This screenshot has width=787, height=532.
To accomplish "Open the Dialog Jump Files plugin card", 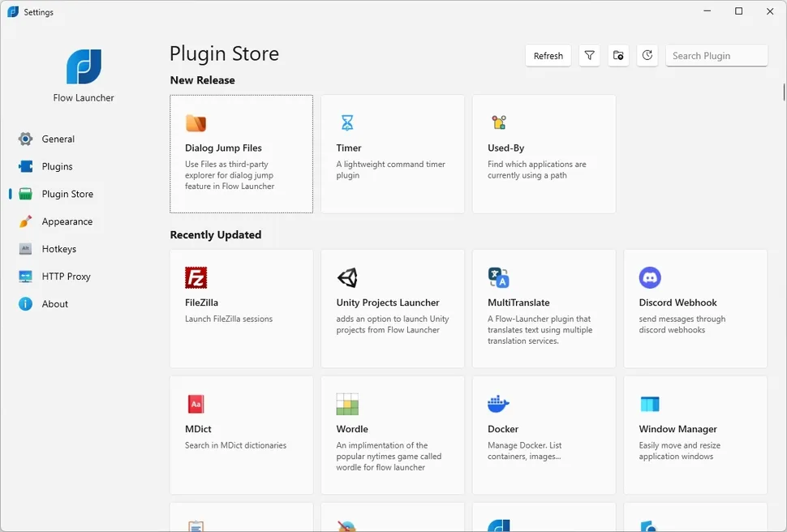I will (x=241, y=154).
